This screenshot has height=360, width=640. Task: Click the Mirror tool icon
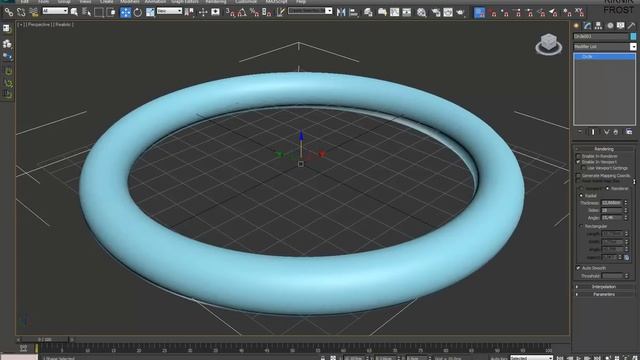(x=341, y=12)
